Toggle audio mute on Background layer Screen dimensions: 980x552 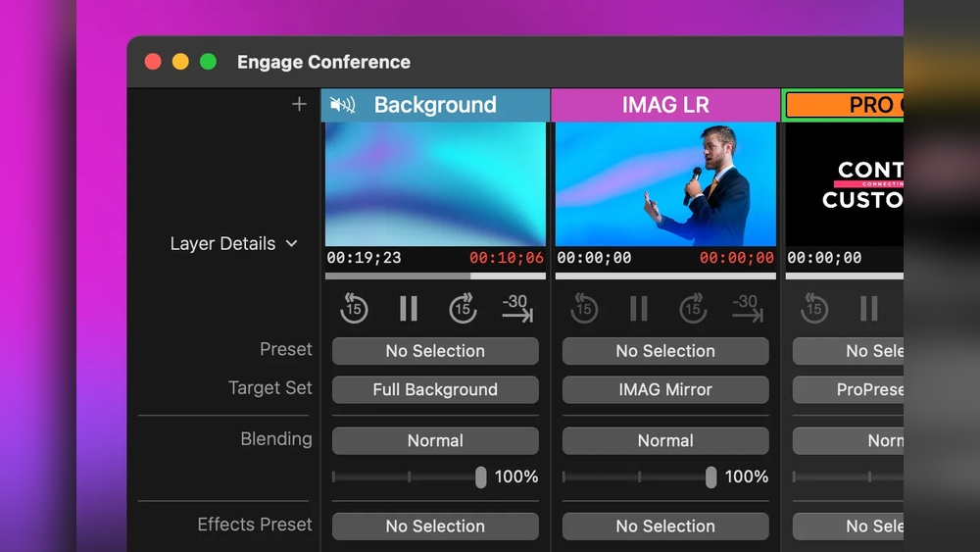tap(343, 105)
